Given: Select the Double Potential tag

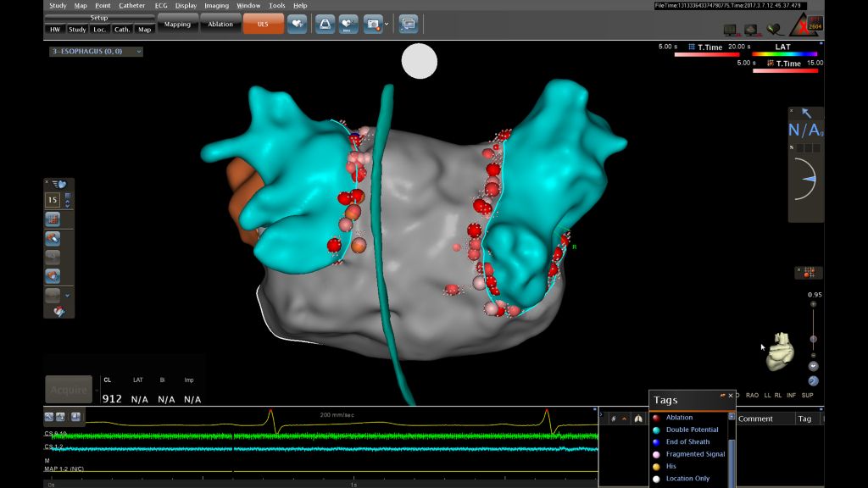Looking at the screenshot, I should tap(692, 430).
